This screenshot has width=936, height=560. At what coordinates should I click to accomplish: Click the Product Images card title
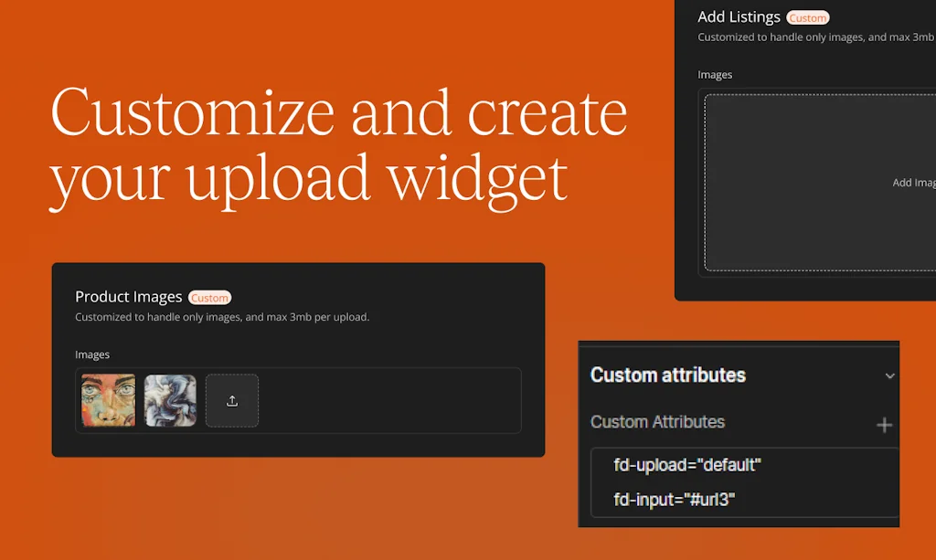129,297
